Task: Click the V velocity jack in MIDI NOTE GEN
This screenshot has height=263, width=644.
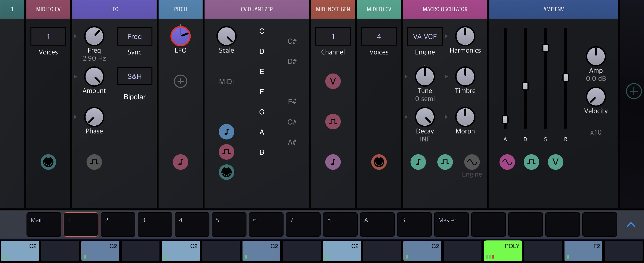Action: coord(333,81)
